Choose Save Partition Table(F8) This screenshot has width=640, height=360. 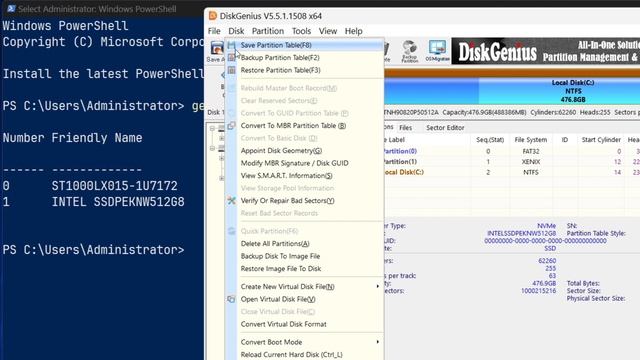coord(304,45)
